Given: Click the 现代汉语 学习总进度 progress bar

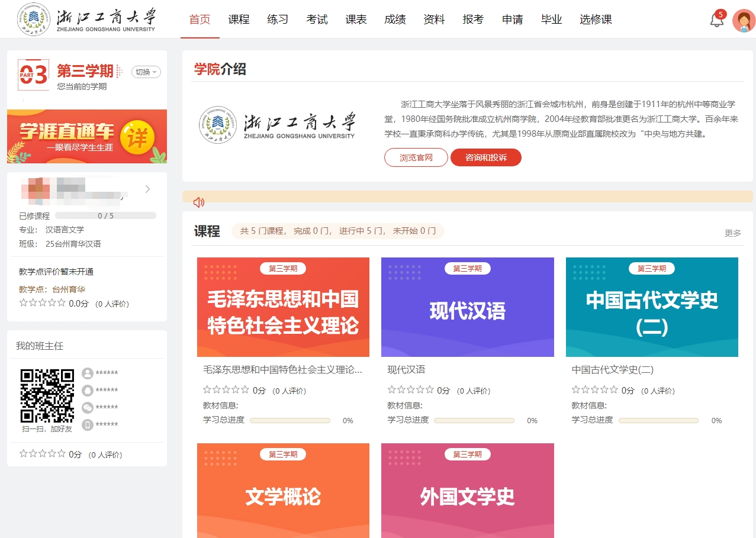Looking at the screenshot, I should click(x=474, y=421).
